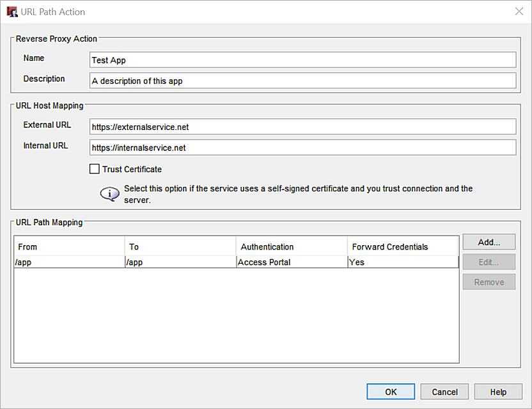This screenshot has width=532, height=409.
Task: Click the To column header
Action: tap(180, 246)
